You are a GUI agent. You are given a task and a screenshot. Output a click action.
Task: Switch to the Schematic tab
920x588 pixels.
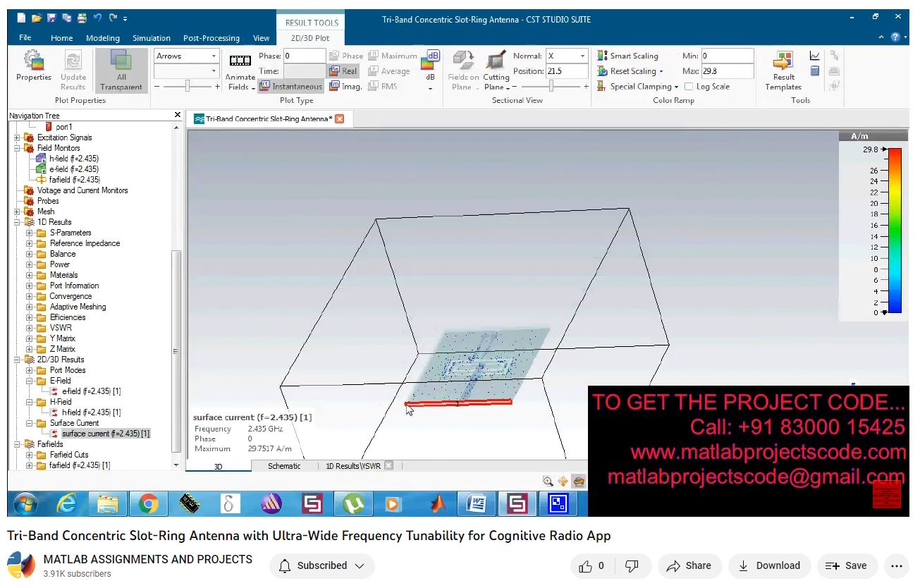(x=283, y=466)
